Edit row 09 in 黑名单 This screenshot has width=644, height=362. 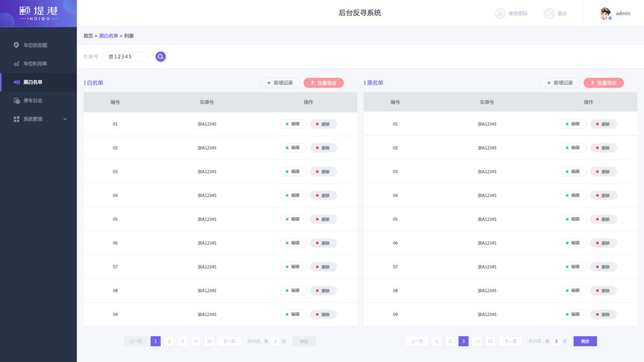(x=573, y=314)
